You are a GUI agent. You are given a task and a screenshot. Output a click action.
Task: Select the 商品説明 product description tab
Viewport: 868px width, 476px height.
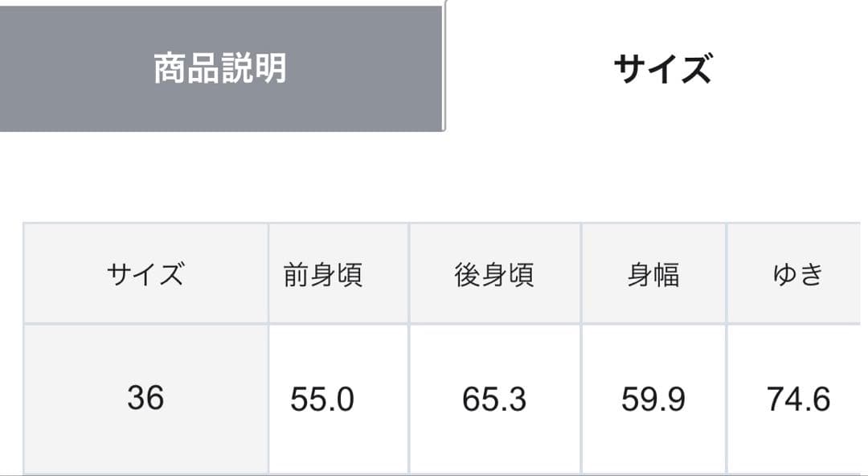coord(221,64)
